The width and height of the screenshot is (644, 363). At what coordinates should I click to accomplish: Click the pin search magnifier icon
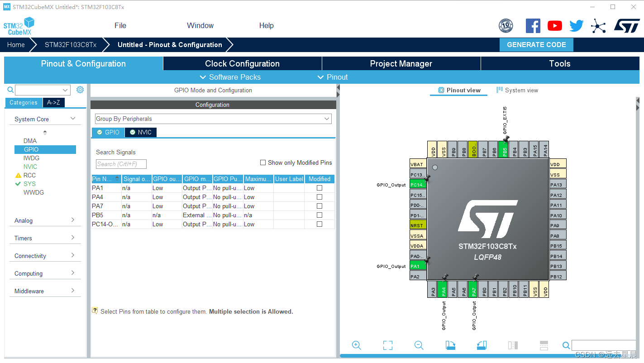click(x=566, y=345)
